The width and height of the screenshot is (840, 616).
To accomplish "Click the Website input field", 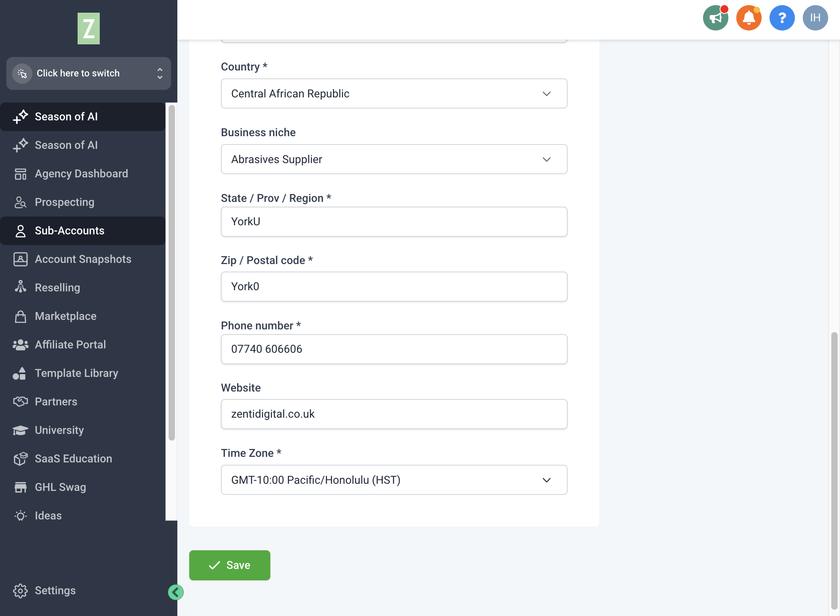I will pyautogui.click(x=394, y=414).
